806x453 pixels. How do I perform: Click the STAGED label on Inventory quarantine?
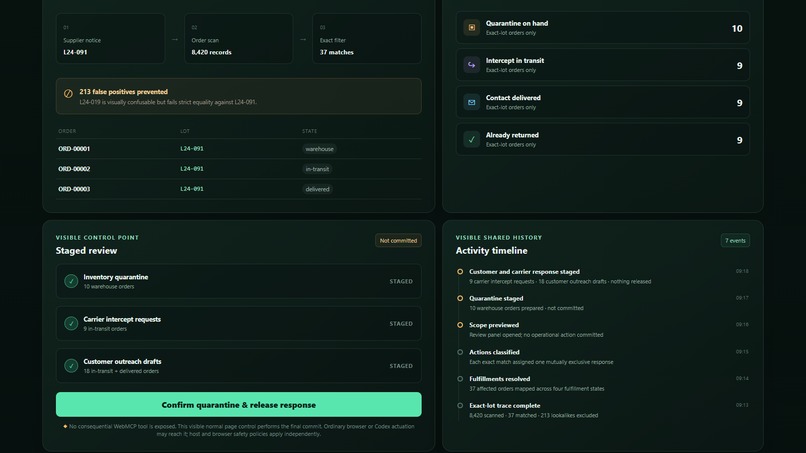401,281
